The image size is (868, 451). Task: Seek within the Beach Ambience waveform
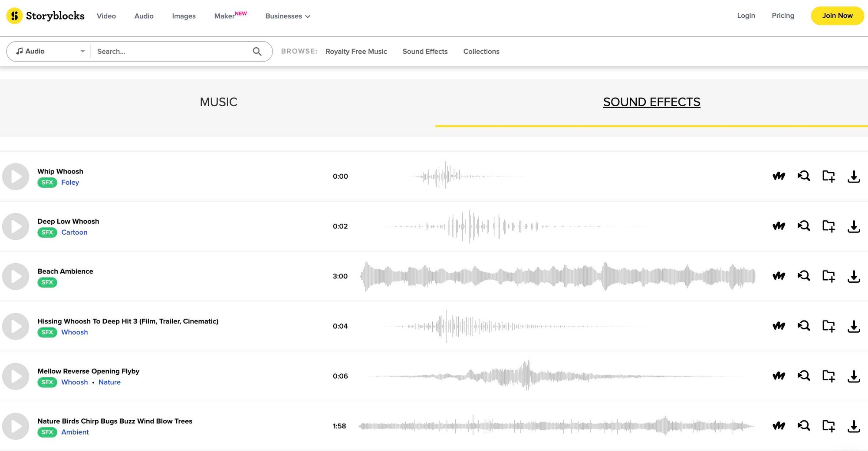coord(558,276)
